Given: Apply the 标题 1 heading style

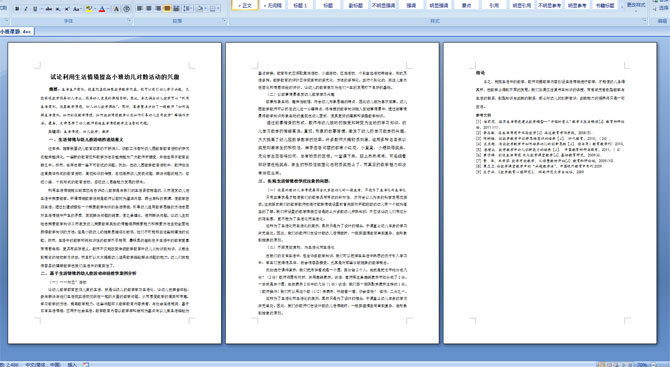Looking at the screenshot, I should tap(300, 5).
